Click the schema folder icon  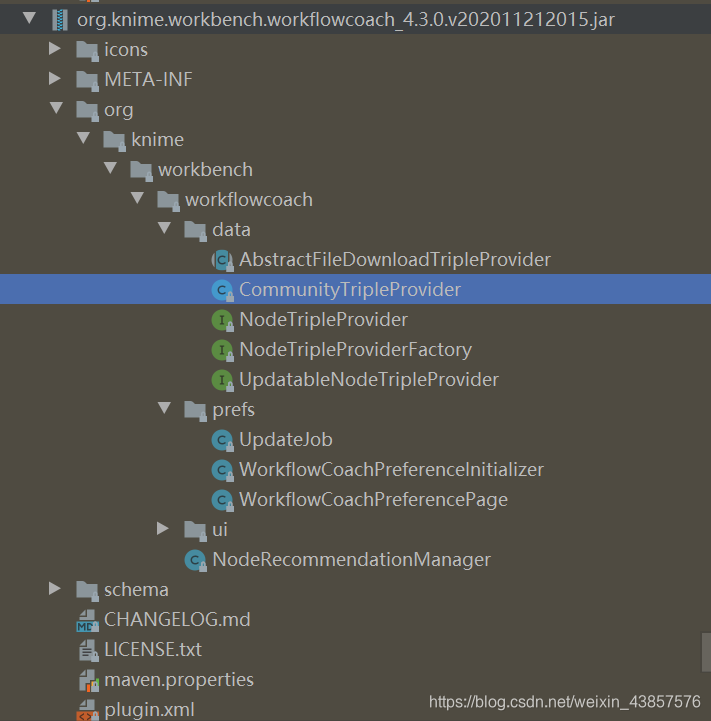pos(87,590)
